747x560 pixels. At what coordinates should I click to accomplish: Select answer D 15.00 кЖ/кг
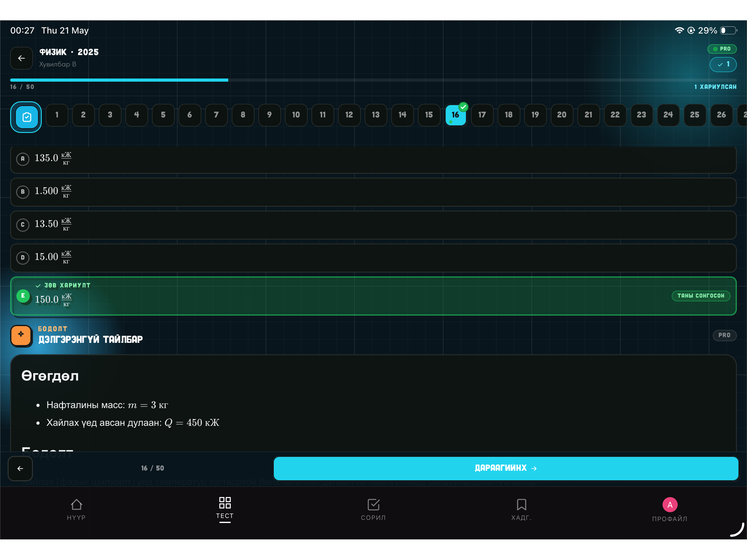click(x=373, y=258)
